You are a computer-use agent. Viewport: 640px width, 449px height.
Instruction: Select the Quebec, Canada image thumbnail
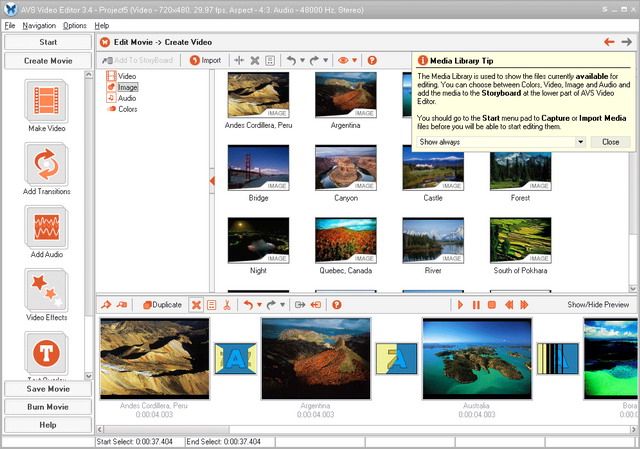coord(345,240)
